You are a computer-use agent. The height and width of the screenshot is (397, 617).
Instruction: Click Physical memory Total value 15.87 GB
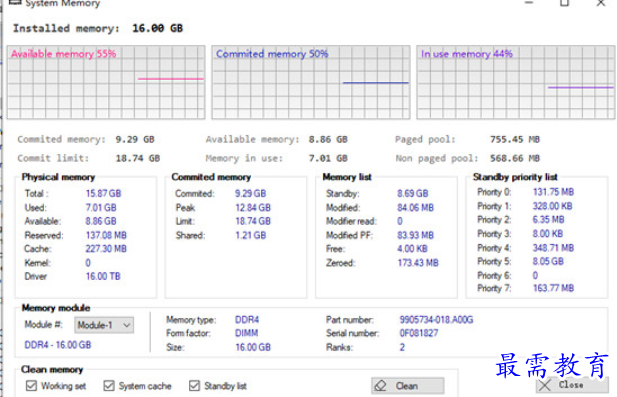[103, 194]
